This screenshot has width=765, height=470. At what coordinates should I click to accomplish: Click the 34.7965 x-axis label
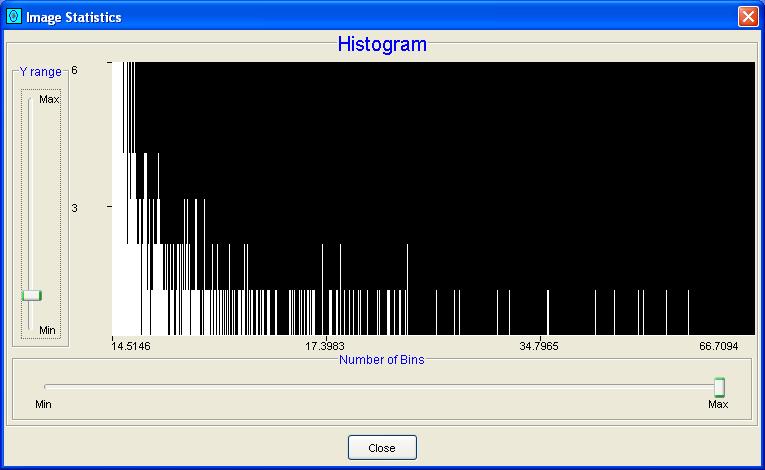click(540, 346)
